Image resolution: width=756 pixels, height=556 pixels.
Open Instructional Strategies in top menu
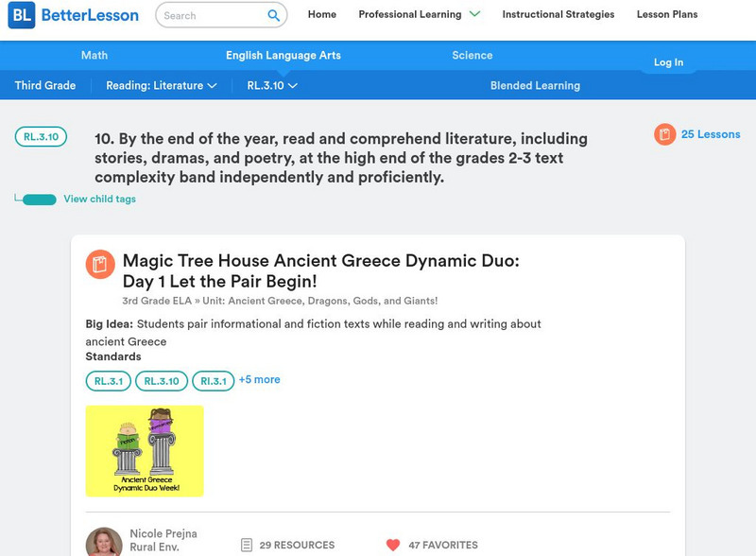pos(558,14)
